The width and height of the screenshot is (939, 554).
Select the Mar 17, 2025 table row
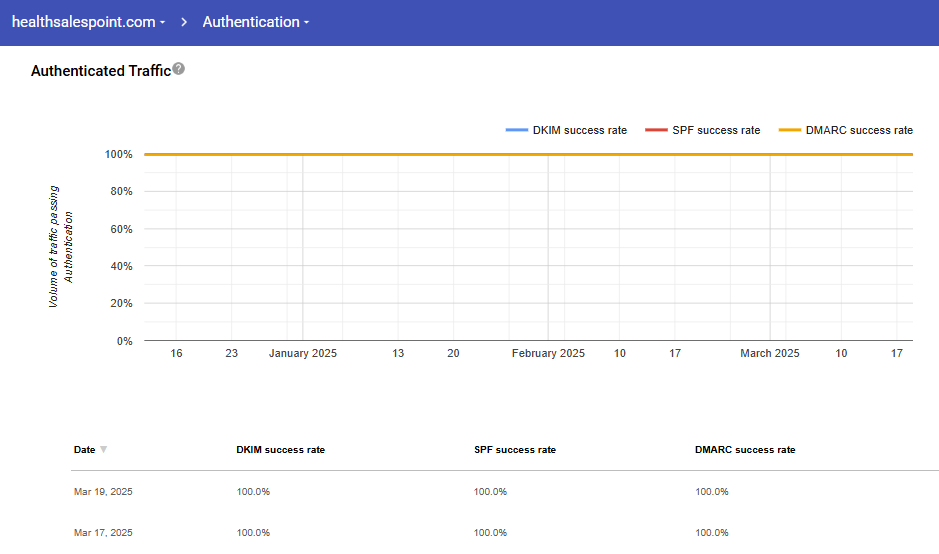point(103,533)
